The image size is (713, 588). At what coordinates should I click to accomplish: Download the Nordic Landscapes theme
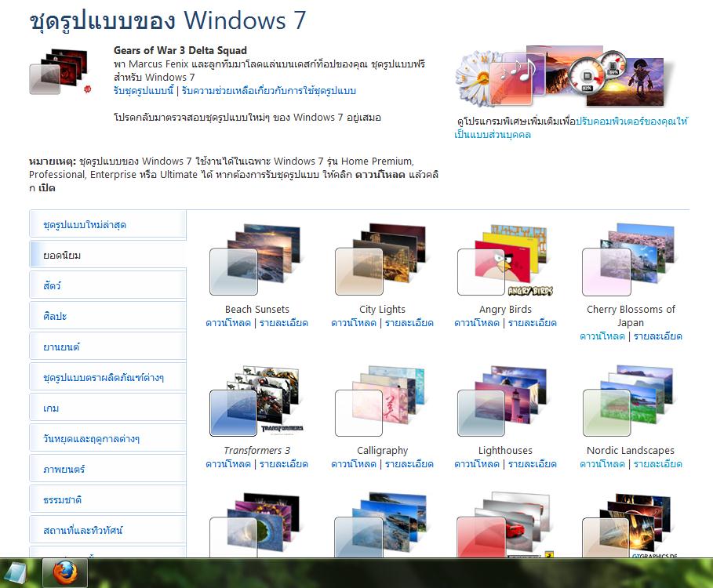pos(602,464)
